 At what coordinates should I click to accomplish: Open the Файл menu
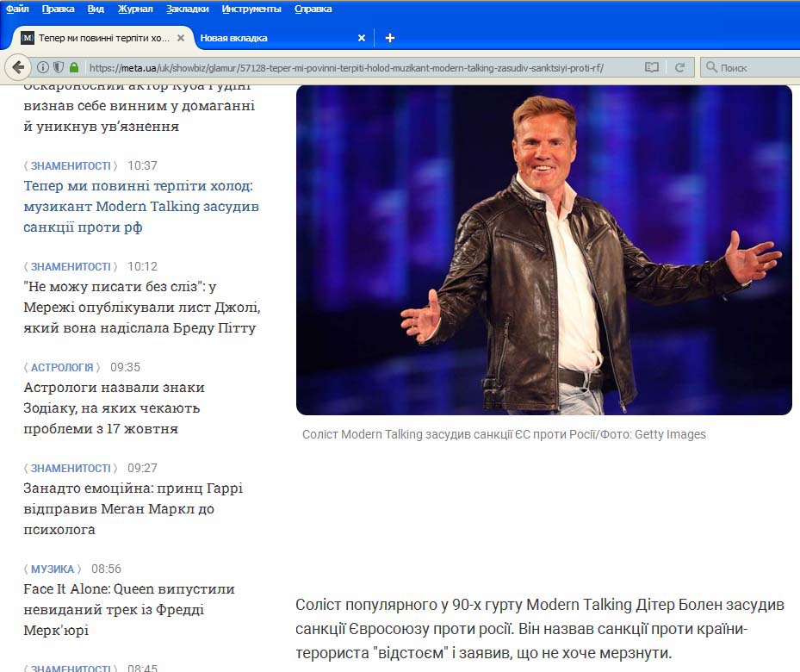tap(17, 9)
